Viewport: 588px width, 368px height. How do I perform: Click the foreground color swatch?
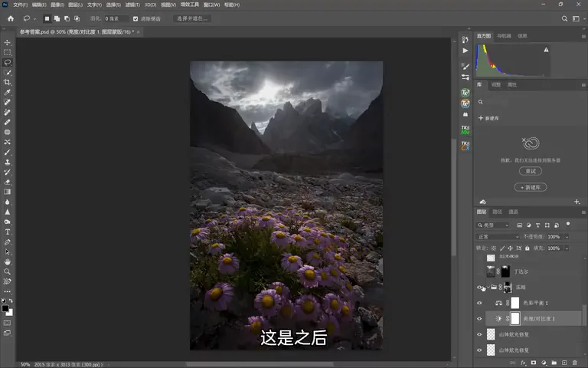[x=5, y=309]
